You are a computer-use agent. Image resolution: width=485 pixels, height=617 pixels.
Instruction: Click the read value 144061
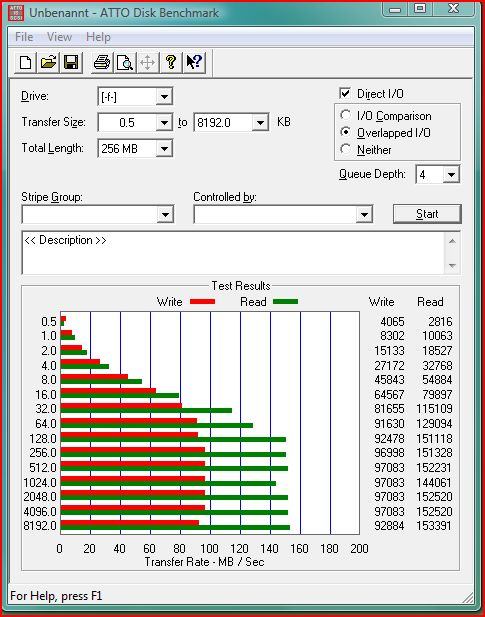(434, 482)
